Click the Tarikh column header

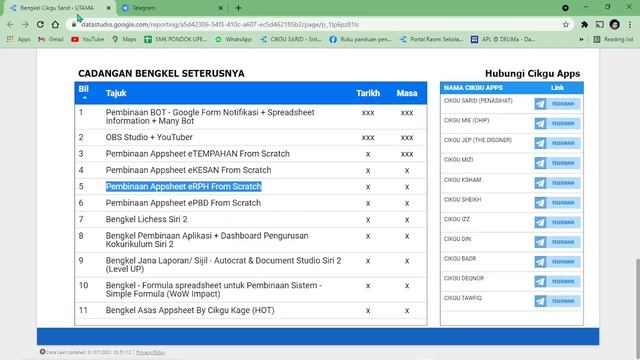pyautogui.click(x=368, y=93)
